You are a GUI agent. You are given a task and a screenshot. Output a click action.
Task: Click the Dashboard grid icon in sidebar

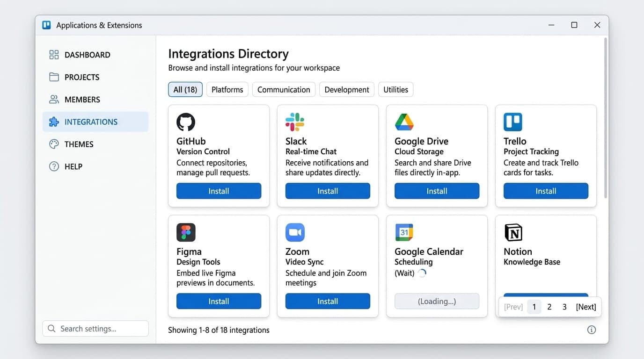tap(54, 55)
